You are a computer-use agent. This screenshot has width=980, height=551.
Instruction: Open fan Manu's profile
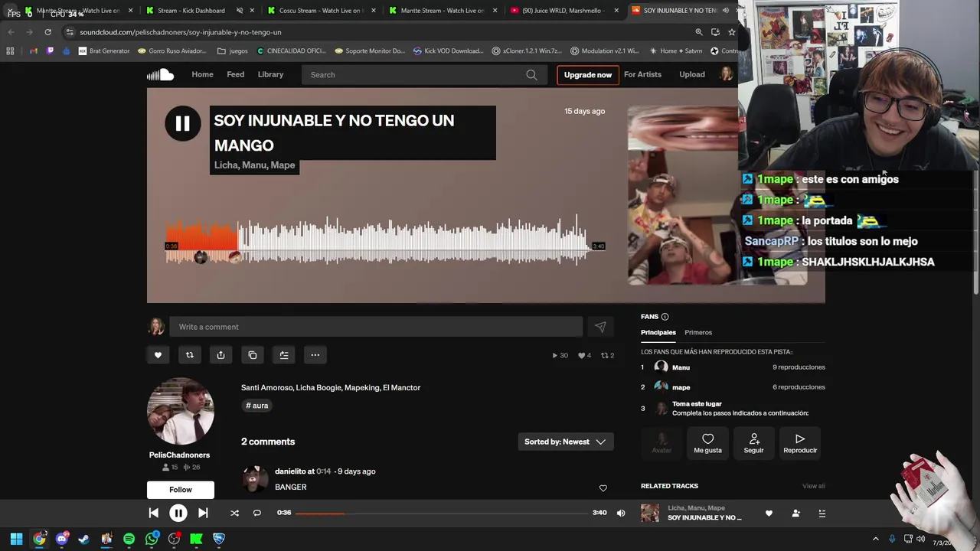coord(681,367)
